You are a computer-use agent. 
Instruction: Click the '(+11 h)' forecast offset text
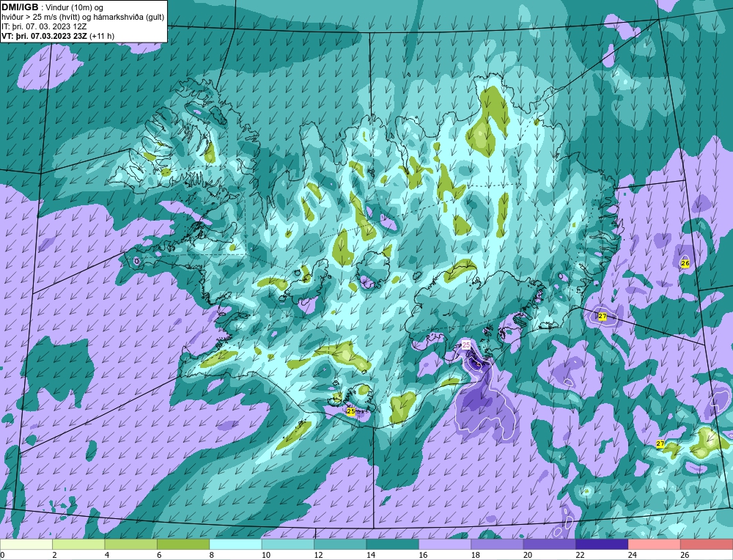click(x=101, y=36)
